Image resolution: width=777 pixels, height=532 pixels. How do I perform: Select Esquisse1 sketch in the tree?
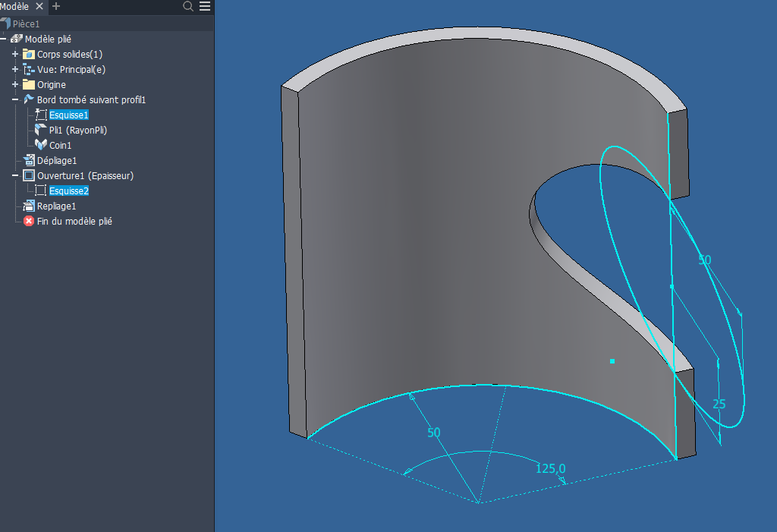[69, 115]
